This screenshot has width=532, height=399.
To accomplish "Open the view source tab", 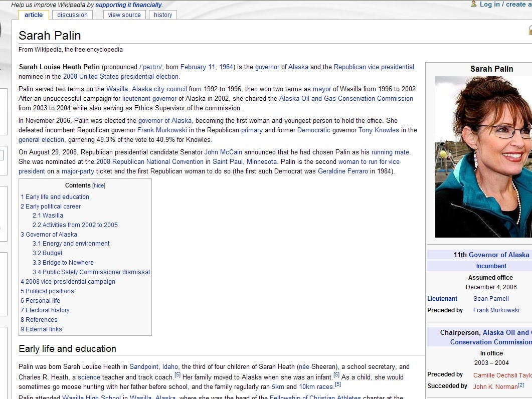I will point(124,15).
